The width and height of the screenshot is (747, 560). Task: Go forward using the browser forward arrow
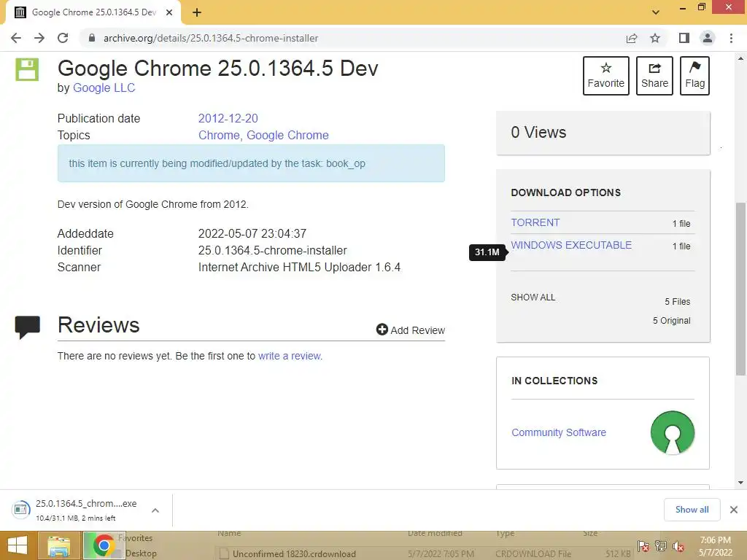coord(39,38)
